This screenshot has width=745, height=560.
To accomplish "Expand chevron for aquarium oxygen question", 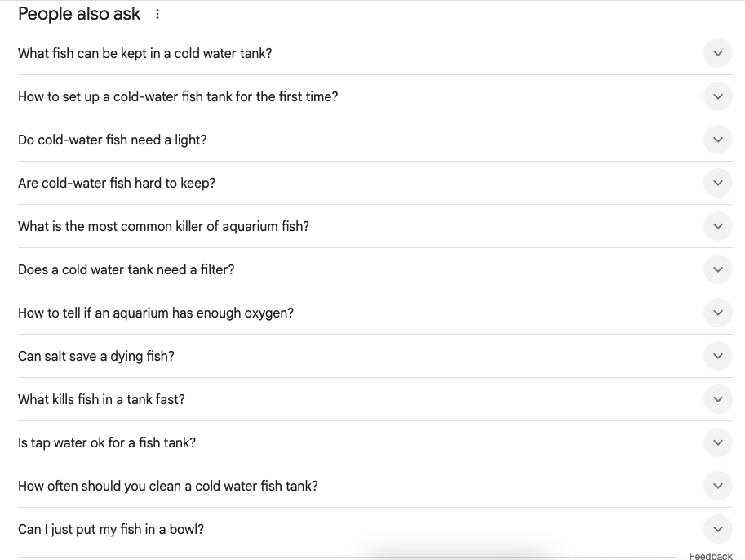I will tap(718, 313).
